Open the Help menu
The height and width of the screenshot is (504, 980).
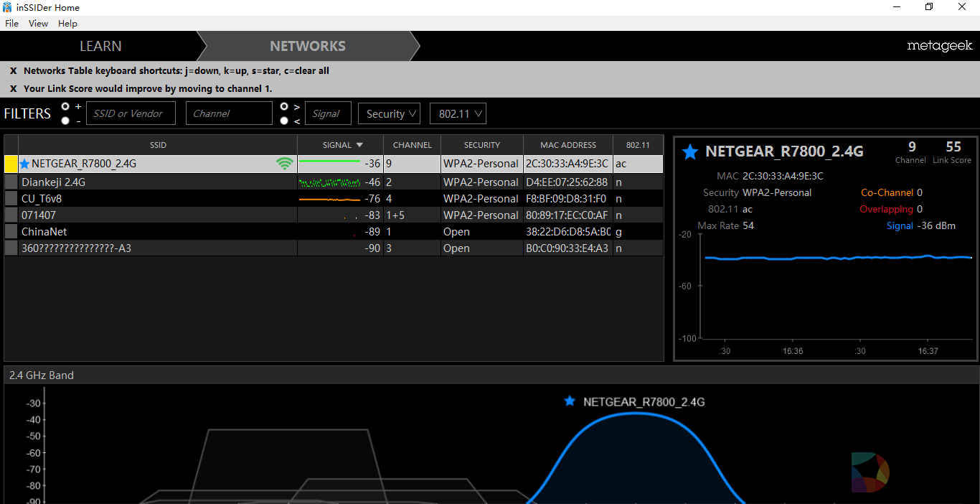pos(67,24)
